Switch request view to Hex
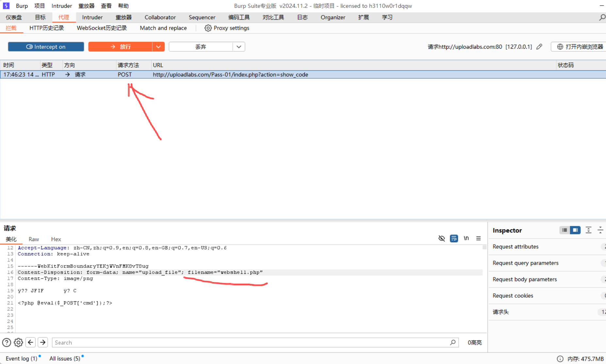The width and height of the screenshot is (606, 364). click(x=56, y=239)
